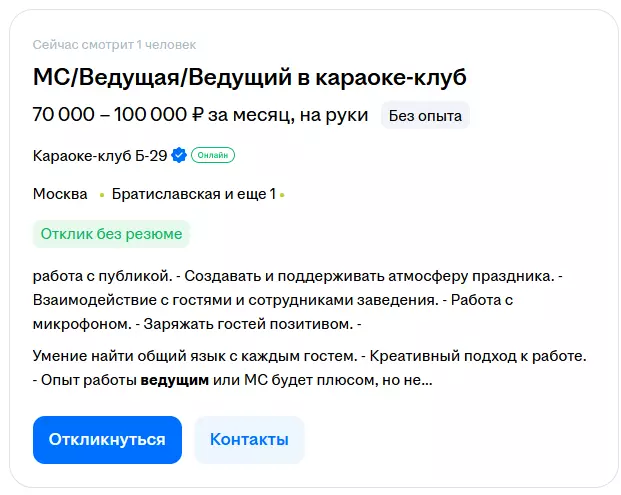
Task: Click the responsibilities paragraph starting 'работа с публикой'
Action: pyautogui.click(x=300, y=299)
